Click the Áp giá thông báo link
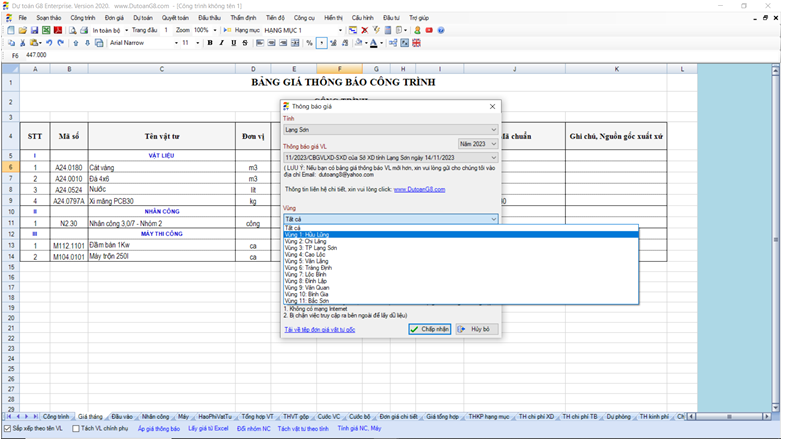Image resolution: width=787 pixels, height=442 pixels. (x=159, y=429)
